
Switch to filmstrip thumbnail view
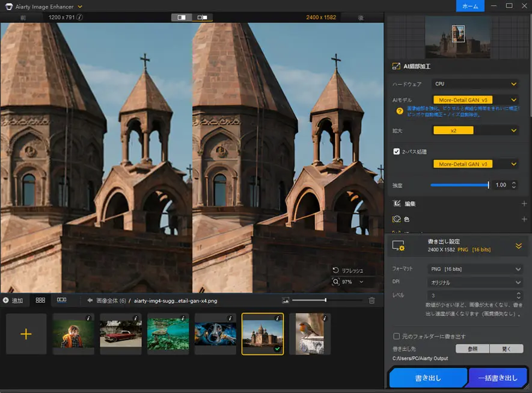click(x=61, y=300)
